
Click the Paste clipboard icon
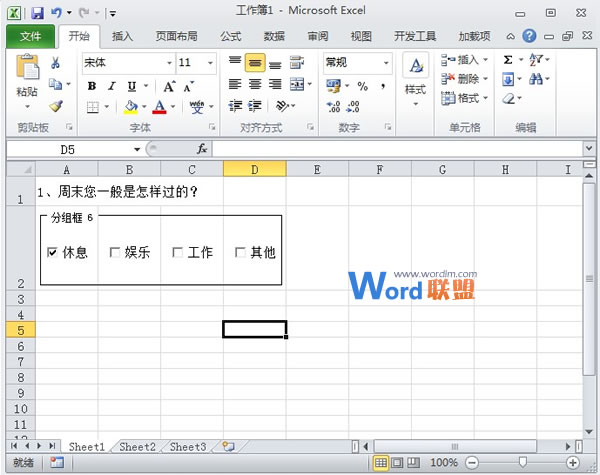[27, 70]
